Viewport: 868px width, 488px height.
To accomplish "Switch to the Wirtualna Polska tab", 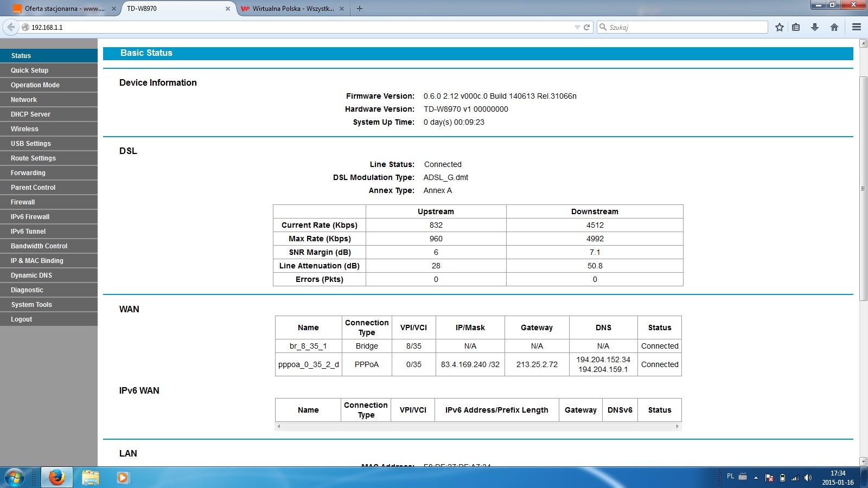I will (292, 9).
